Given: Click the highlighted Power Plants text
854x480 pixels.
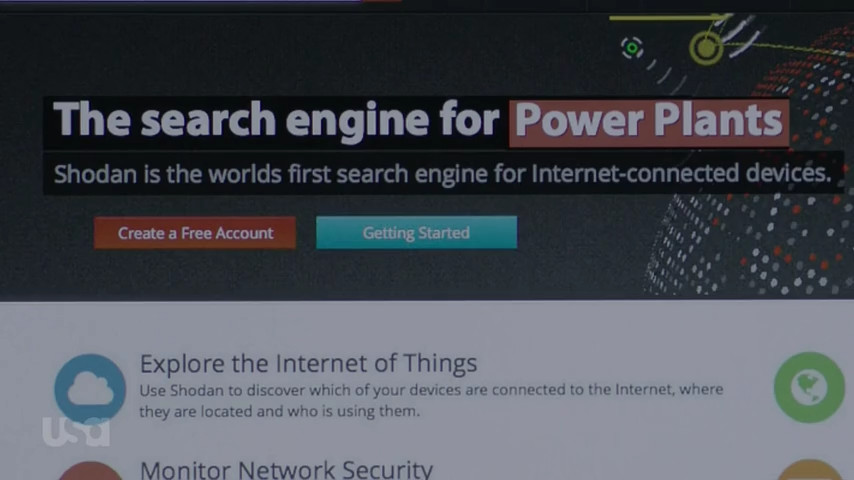Looking at the screenshot, I should tap(649, 122).
